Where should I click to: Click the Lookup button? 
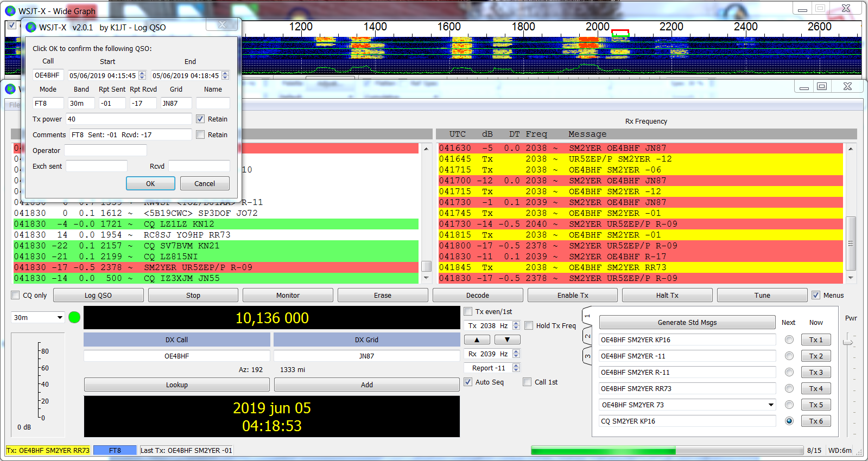177,385
